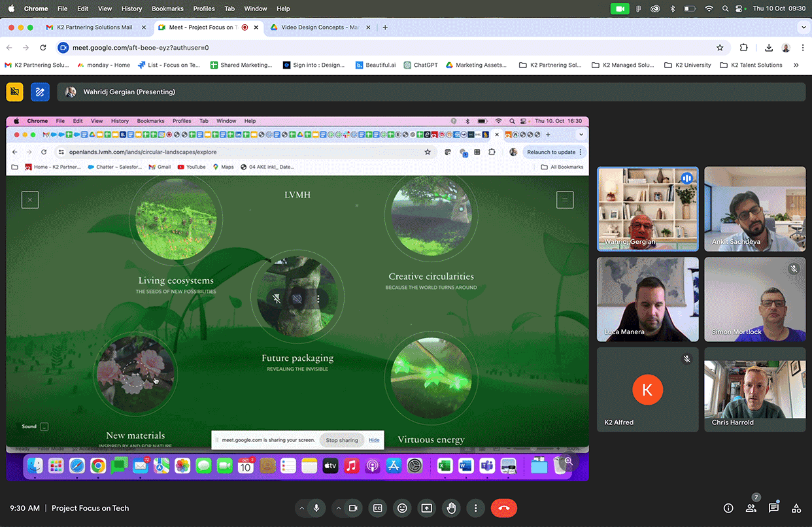Image resolution: width=812 pixels, height=527 pixels.
Task: Click the green camera indicator in menu bar
Action: pyautogui.click(x=619, y=8)
